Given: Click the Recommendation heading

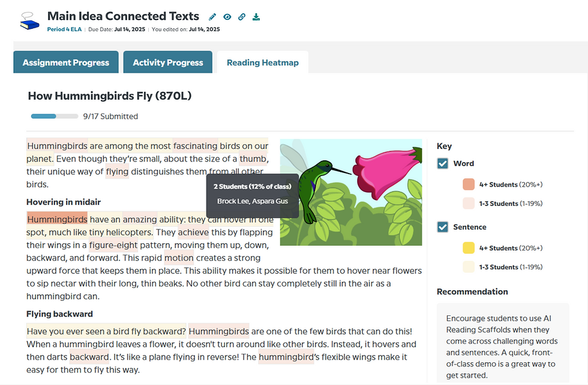Looking at the screenshot, I should (x=472, y=291).
